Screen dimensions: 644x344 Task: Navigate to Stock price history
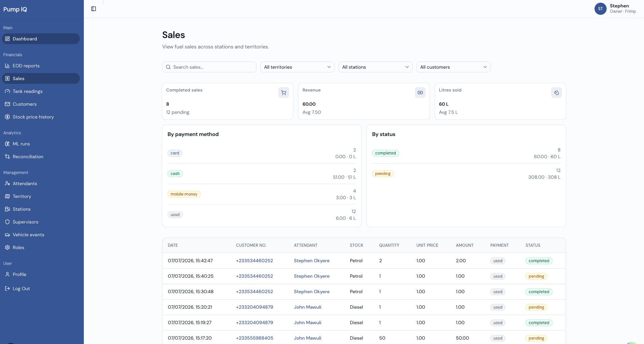41,117
